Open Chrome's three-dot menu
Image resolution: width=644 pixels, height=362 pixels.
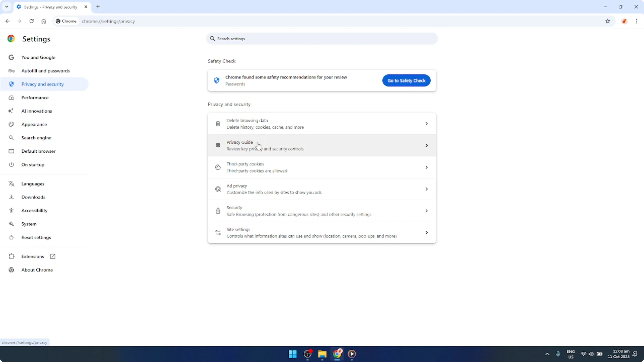point(636,21)
